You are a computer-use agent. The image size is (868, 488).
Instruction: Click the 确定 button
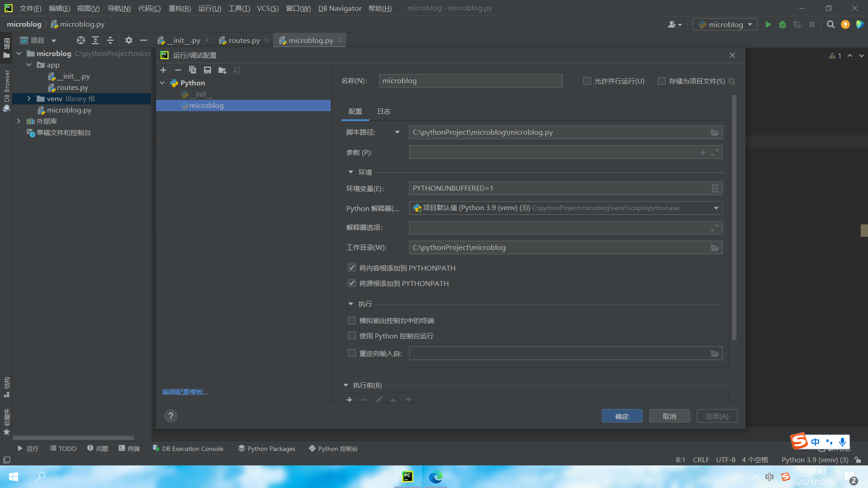(622, 416)
